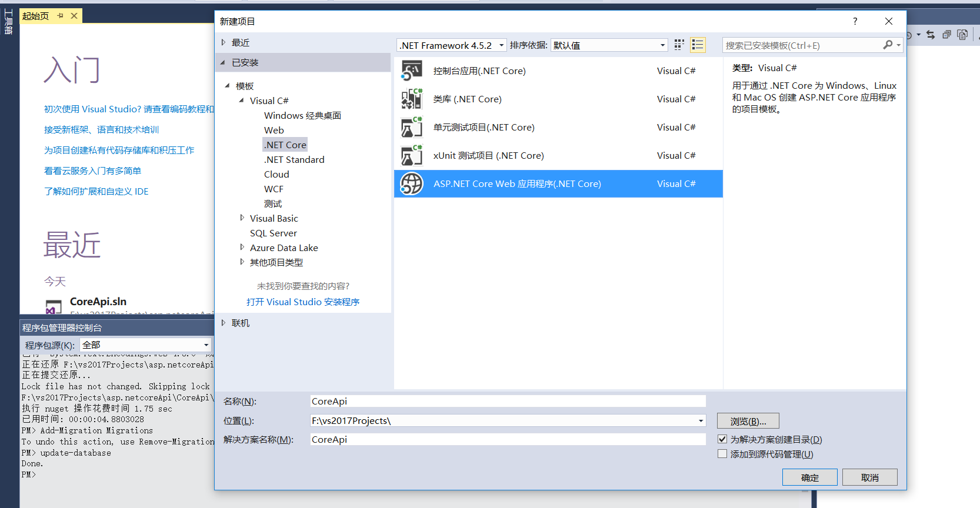Click the Package Manager Console PM> prompt line
980x508 pixels.
coord(29,474)
